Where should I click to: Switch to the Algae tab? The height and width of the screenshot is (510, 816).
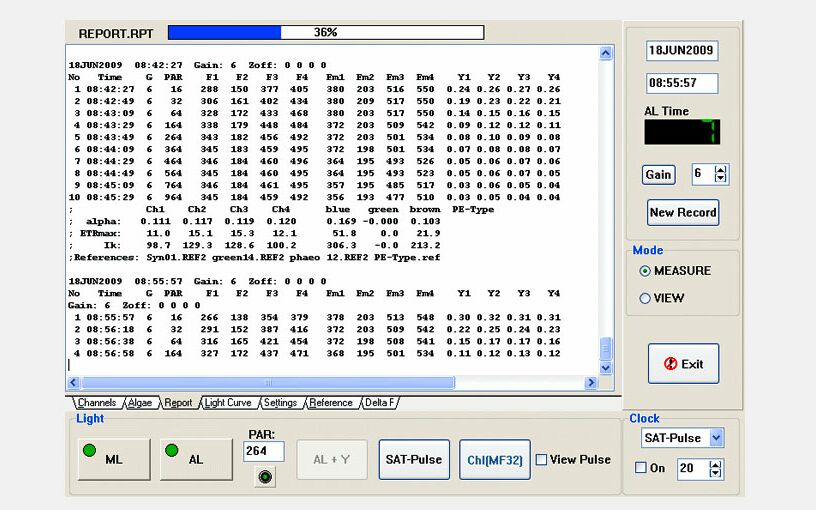click(140, 403)
